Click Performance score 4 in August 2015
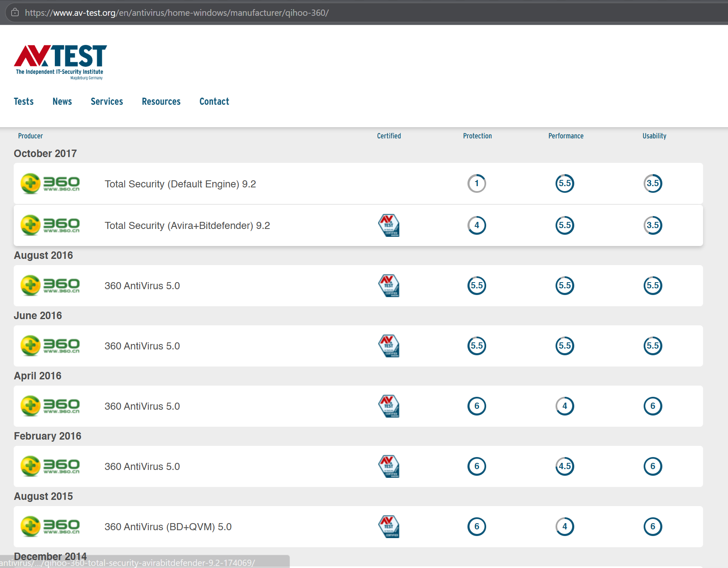This screenshot has height=568, width=728. [x=565, y=526]
